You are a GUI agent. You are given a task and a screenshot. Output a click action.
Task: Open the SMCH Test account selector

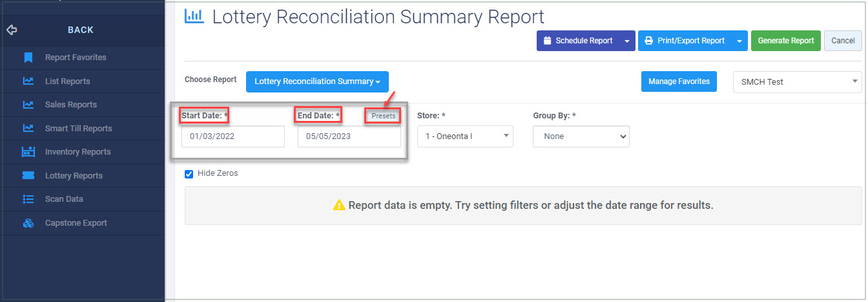(x=798, y=82)
